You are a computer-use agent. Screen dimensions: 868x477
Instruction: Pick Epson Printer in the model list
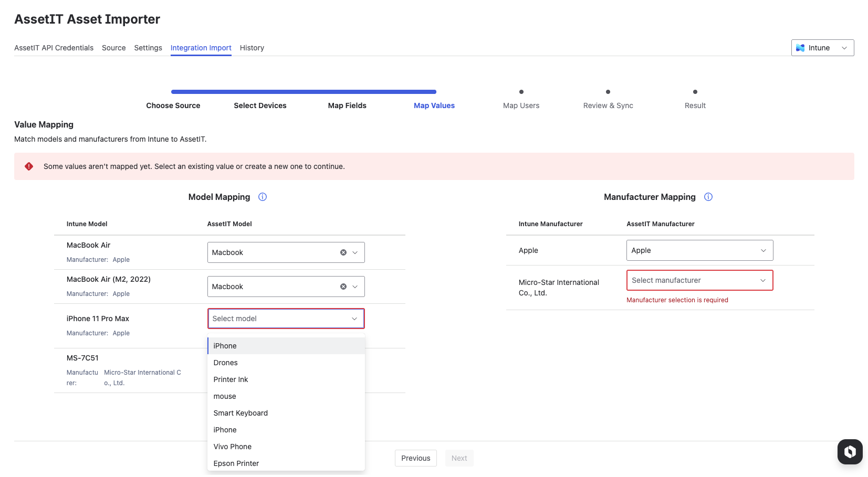[x=236, y=463]
